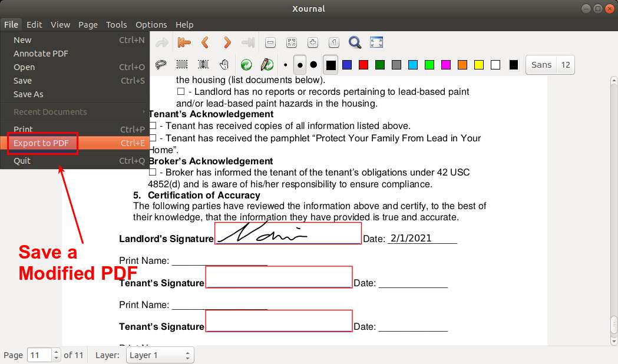Open the Edit menu
The height and width of the screenshot is (364, 618).
34,24
